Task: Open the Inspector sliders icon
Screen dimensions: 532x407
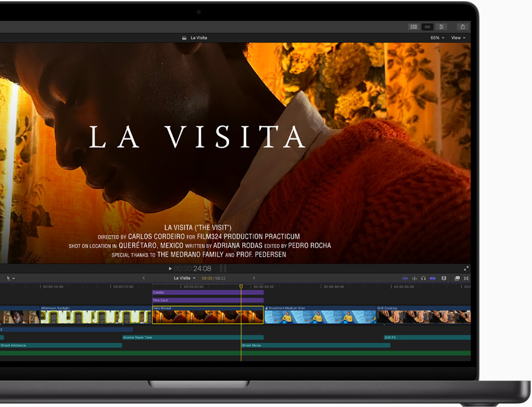Action: pyautogui.click(x=442, y=27)
